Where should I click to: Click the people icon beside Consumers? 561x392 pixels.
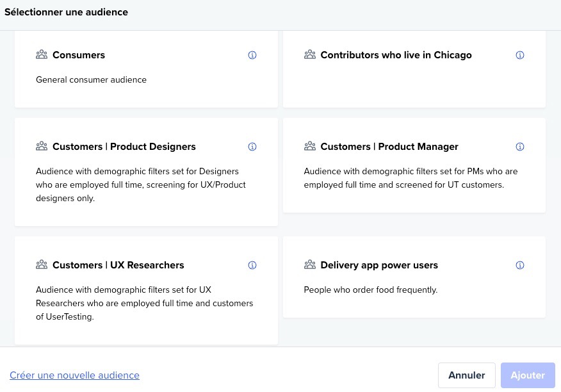[x=42, y=54]
